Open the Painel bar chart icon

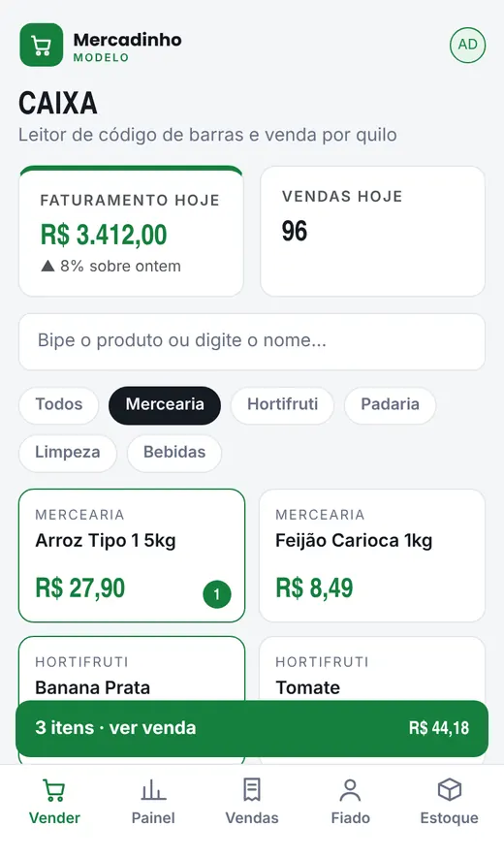pos(153,790)
